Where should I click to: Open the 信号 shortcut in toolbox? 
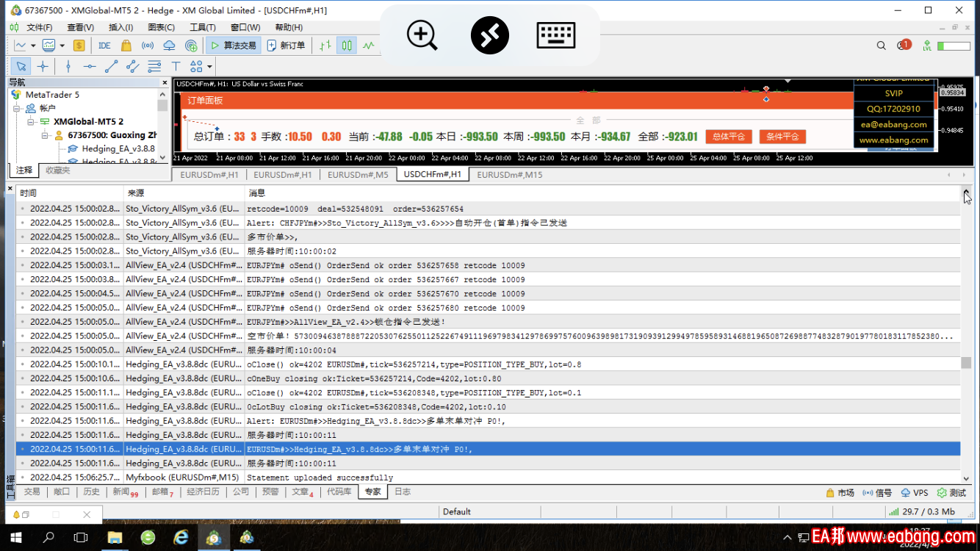pyautogui.click(x=877, y=493)
